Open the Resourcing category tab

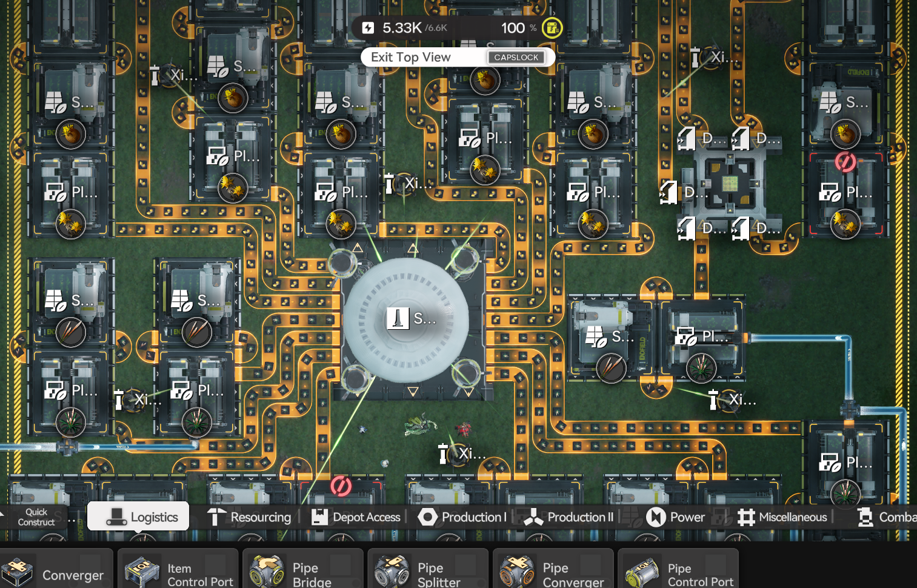point(249,517)
